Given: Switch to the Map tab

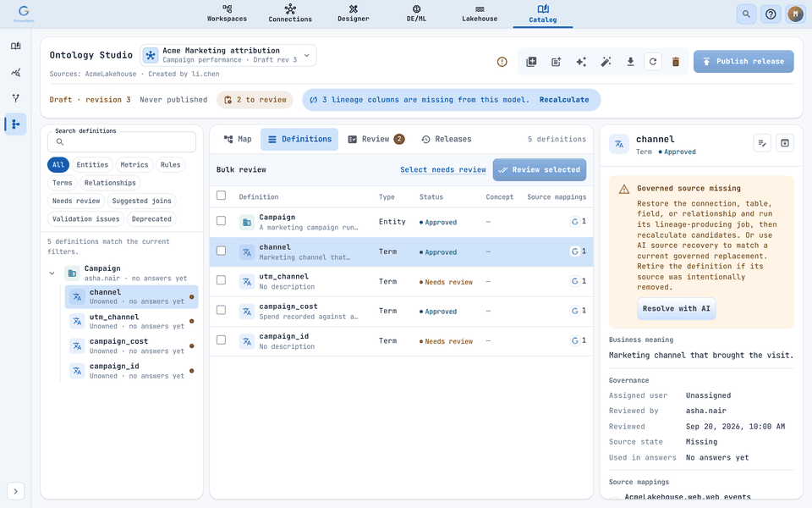Looking at the screenshot, I should click(238, 139).
